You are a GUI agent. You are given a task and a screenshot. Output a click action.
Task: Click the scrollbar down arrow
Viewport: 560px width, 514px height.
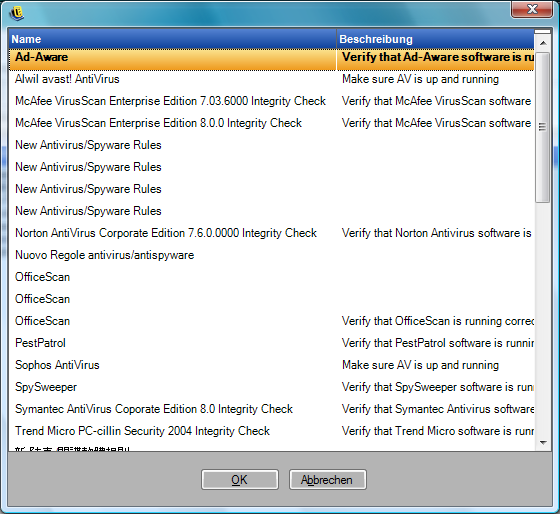(x=543, y=443)
